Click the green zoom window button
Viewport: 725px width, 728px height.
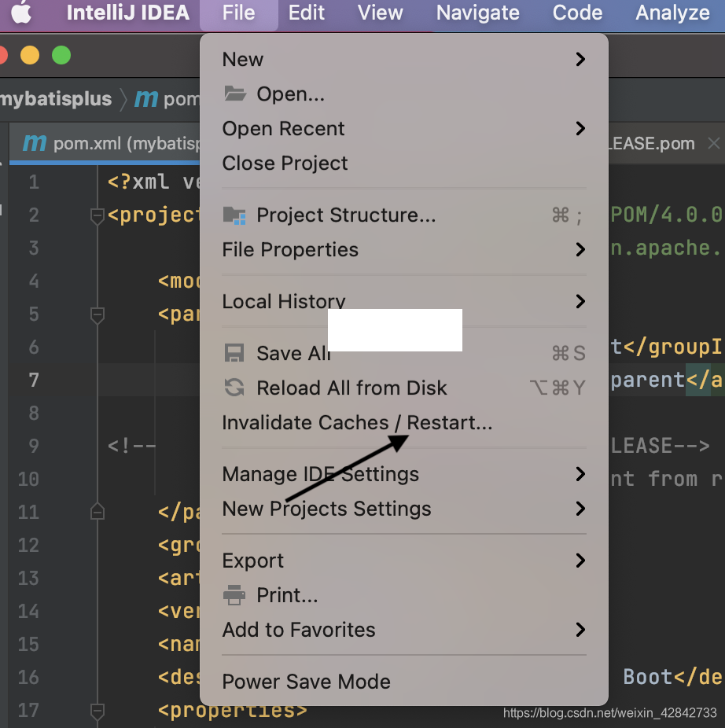coord(61,55)
